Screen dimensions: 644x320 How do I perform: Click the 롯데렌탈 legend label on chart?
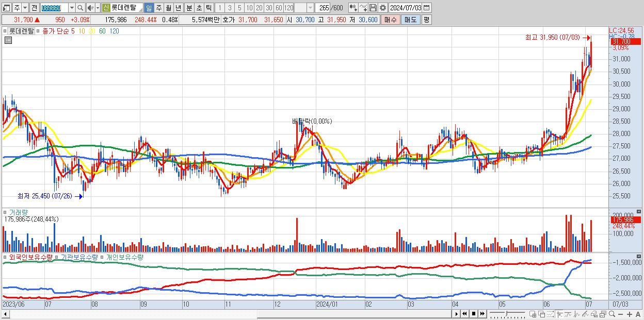coord(22,31)
